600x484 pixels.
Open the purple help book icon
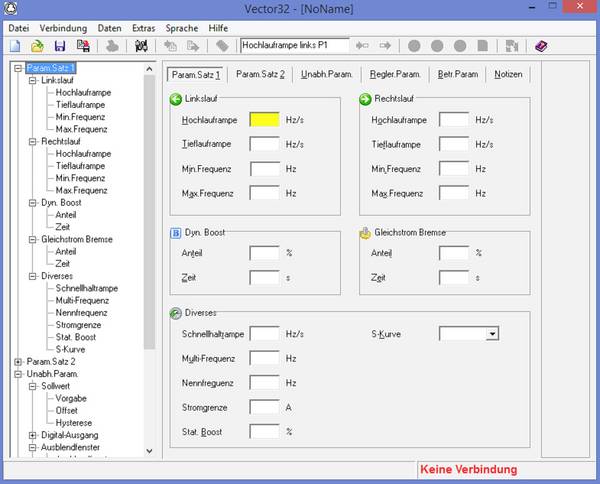click(x=541, y=46)
